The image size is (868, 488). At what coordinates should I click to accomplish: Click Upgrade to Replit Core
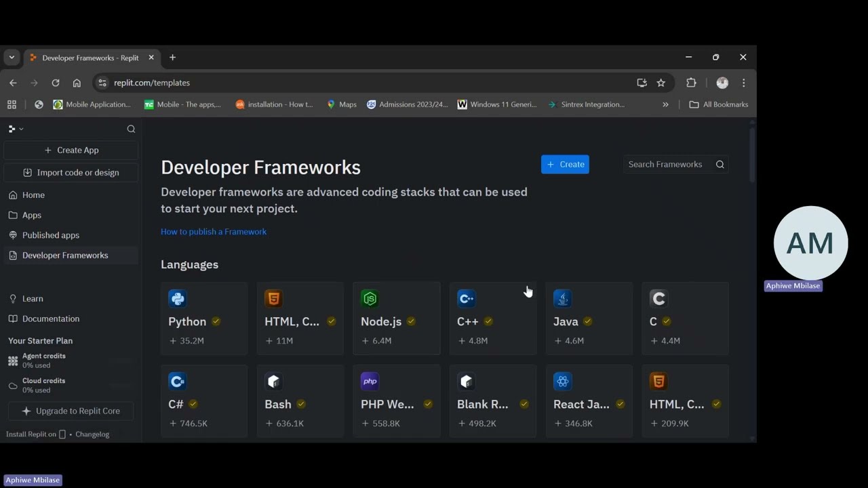coord(71,411)
